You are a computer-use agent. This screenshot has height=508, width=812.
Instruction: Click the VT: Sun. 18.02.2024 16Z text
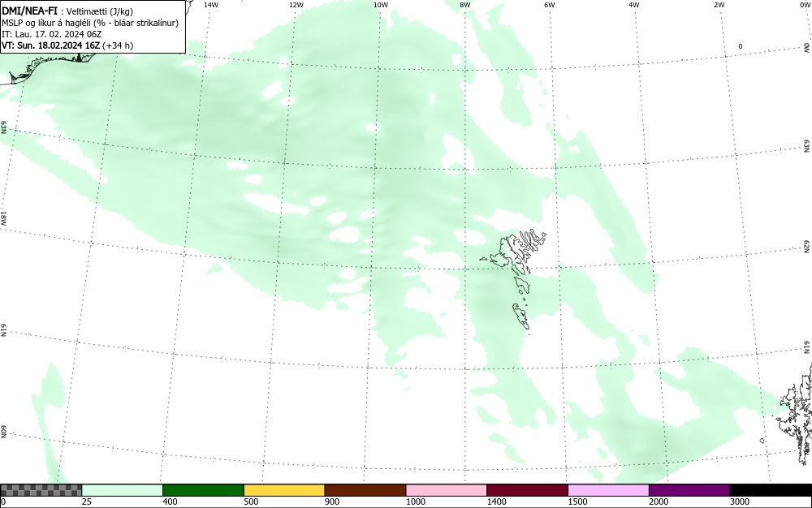pyautogui.click(x=50, y=45)
